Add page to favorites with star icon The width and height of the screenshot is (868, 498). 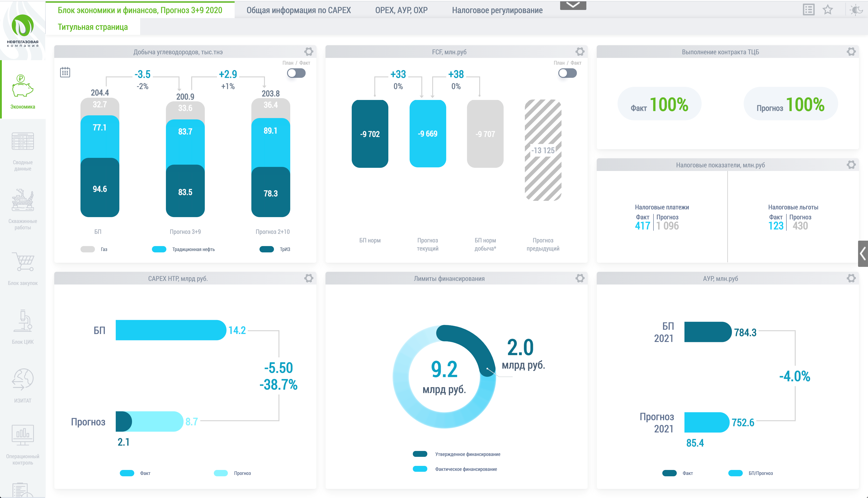tap(827, 9)
